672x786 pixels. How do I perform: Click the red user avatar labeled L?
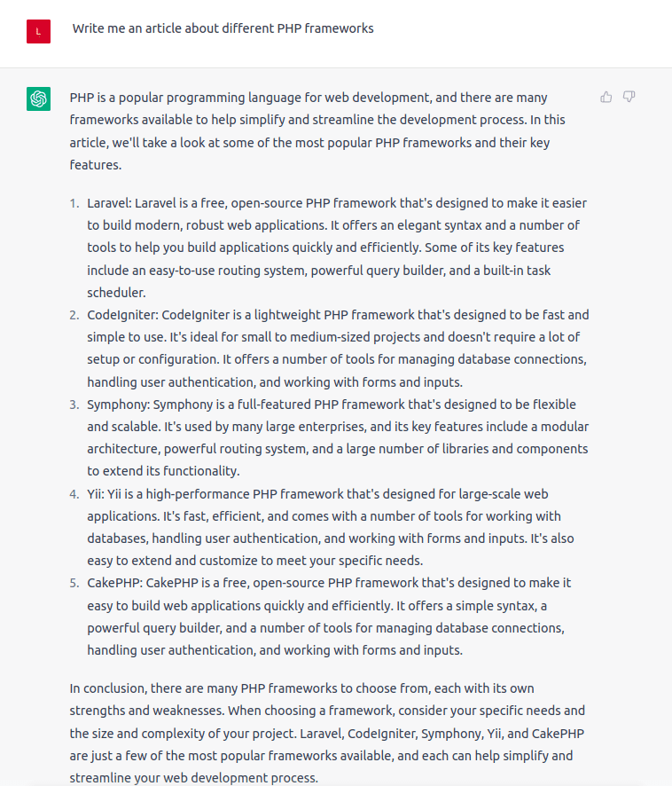[x=38, y=31]
